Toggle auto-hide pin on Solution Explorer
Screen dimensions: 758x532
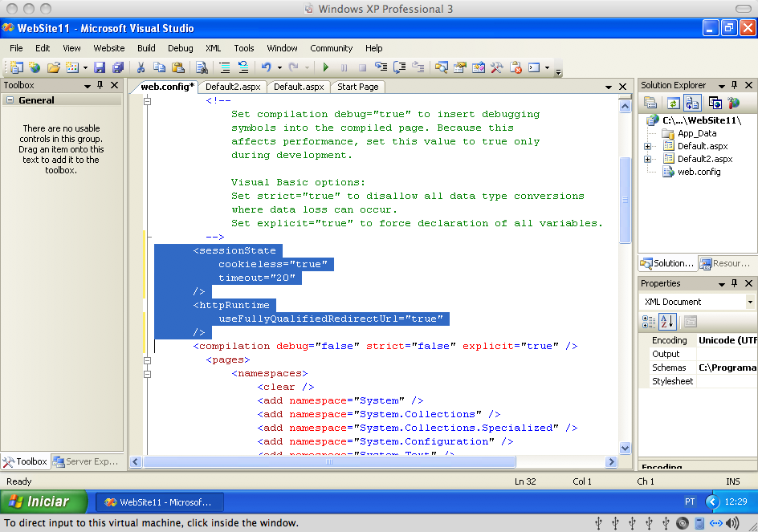click(734, 85)
